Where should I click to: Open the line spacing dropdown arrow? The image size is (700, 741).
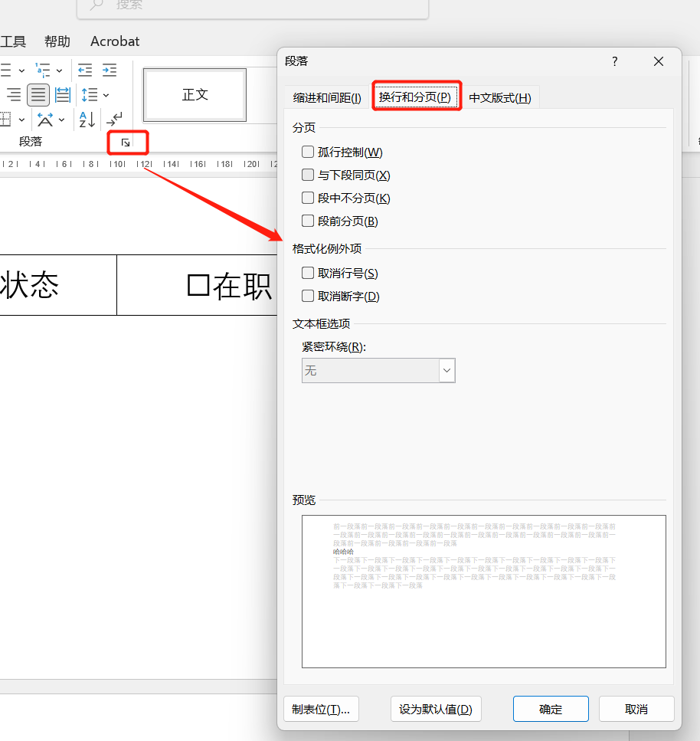pyautogui.click(x=106, y=96)
